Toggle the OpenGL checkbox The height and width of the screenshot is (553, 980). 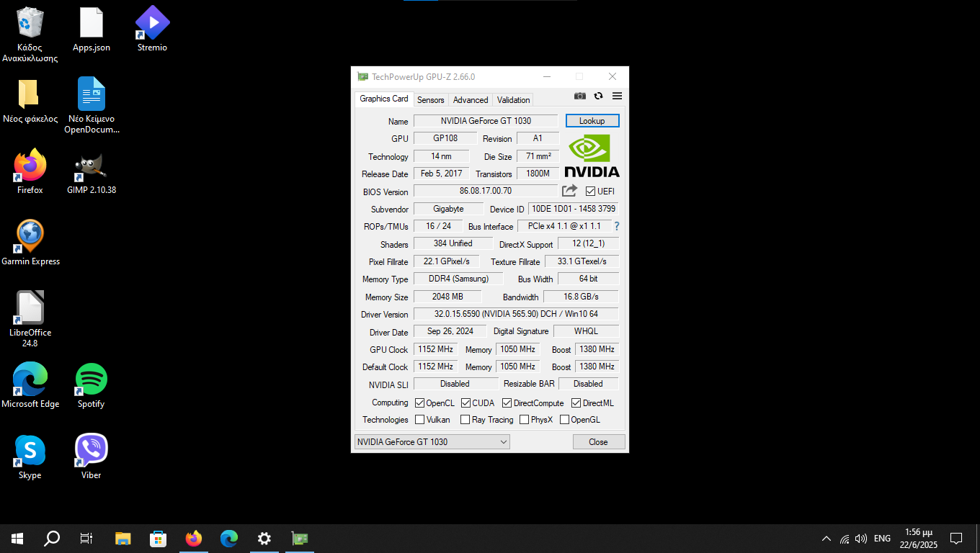[565, 420]
